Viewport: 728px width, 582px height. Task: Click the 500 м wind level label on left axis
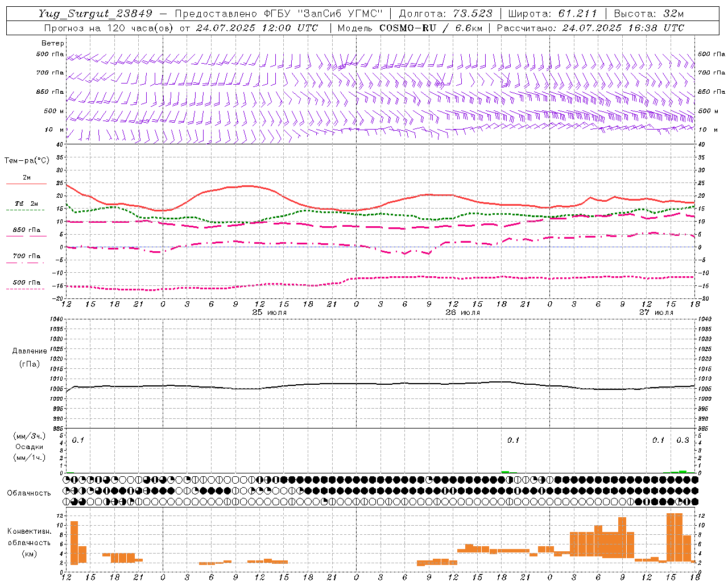coord(54,111)
